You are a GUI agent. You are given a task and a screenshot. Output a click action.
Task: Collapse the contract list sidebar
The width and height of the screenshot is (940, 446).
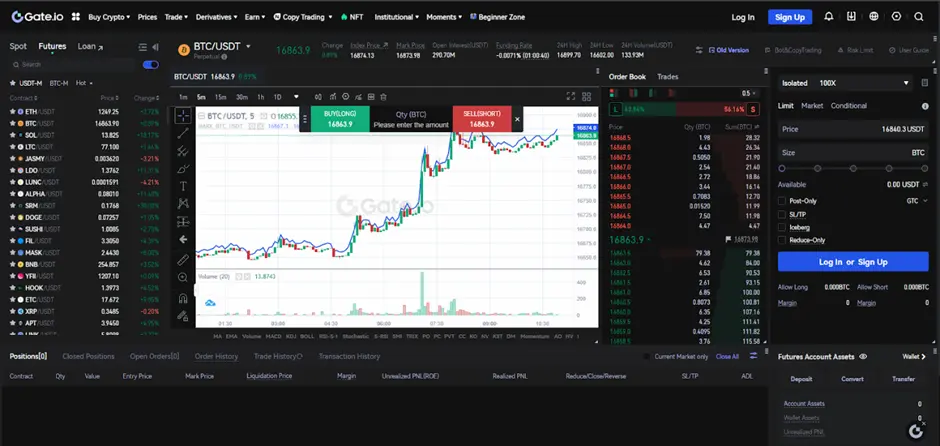(155, 47)
